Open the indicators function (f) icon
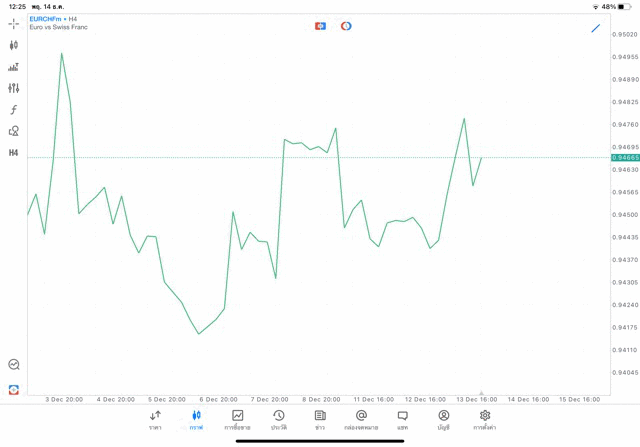This screenshot has width=640, height=447. point(13,110)
